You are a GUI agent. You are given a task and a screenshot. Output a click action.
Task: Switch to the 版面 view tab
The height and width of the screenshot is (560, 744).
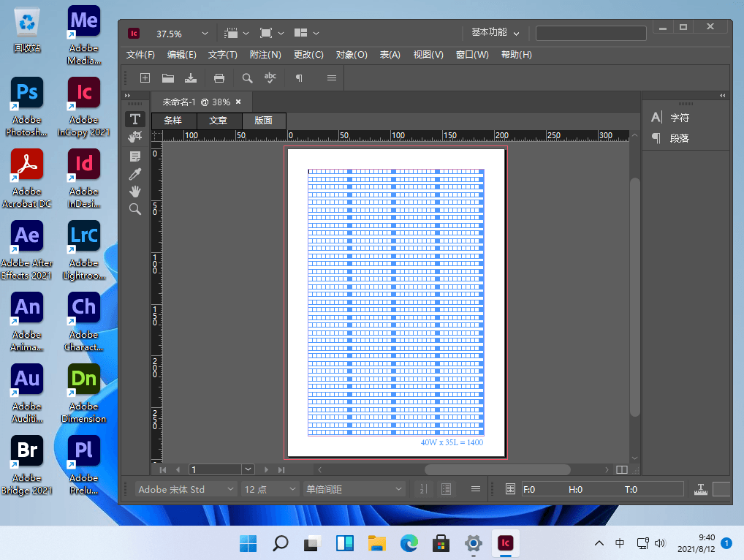(263, 121)
